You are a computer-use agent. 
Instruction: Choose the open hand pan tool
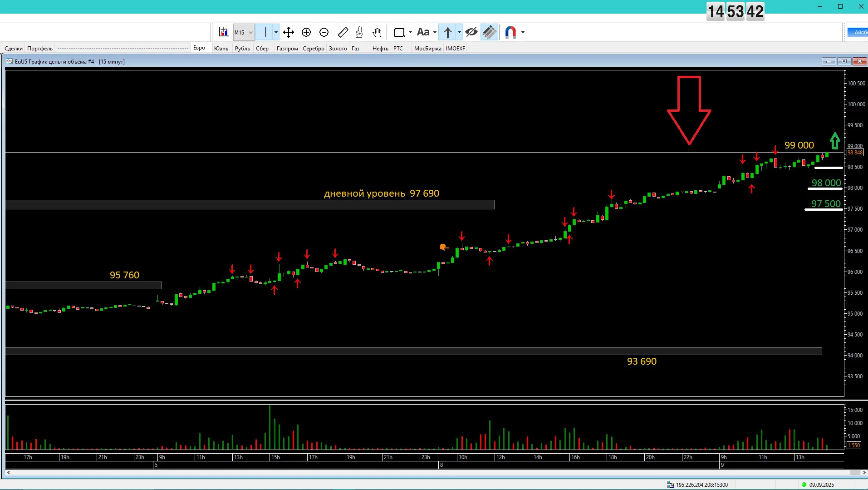[x=377, y=32]
